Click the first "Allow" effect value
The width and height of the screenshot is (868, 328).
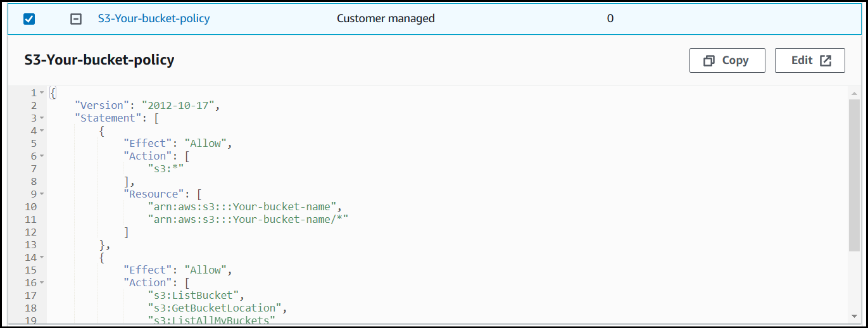[x=205, y=143]
